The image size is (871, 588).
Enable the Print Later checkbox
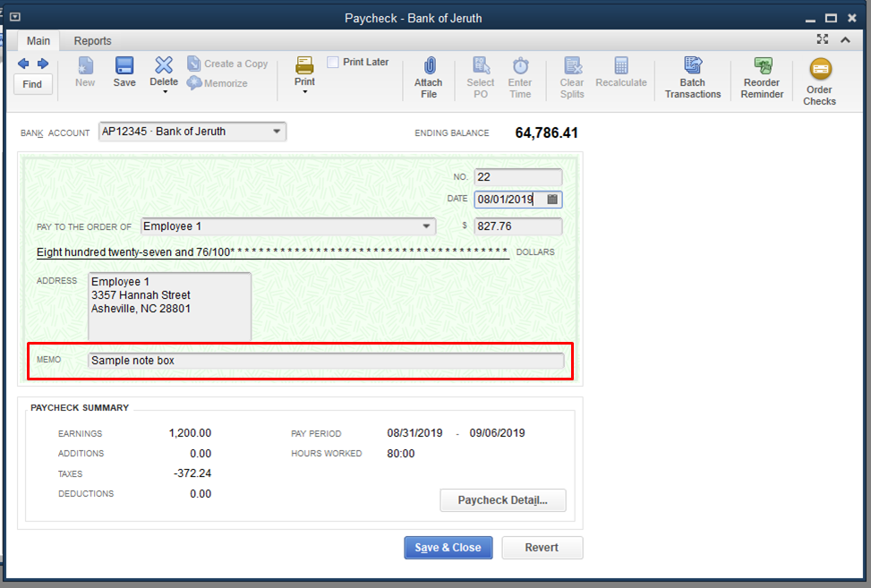click(333, 62)
